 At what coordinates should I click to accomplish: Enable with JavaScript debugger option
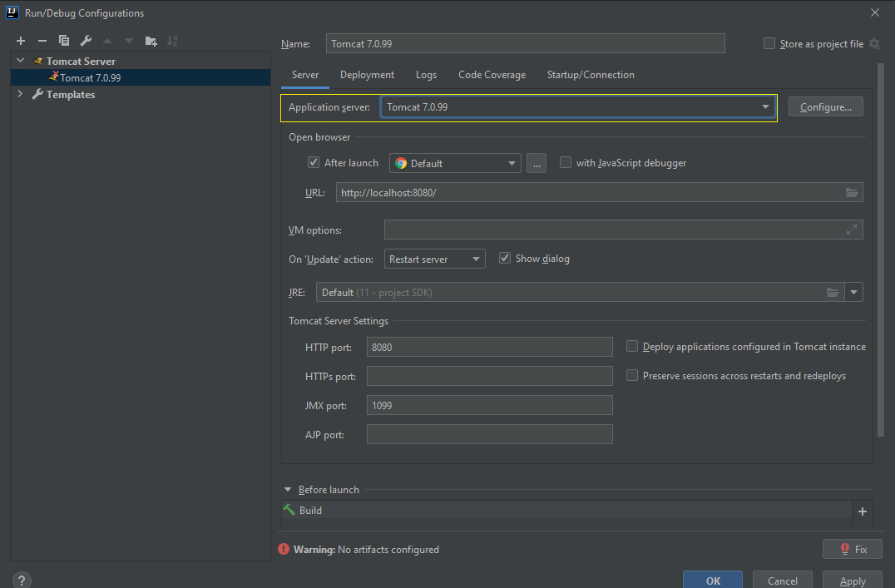coord(566,163)
